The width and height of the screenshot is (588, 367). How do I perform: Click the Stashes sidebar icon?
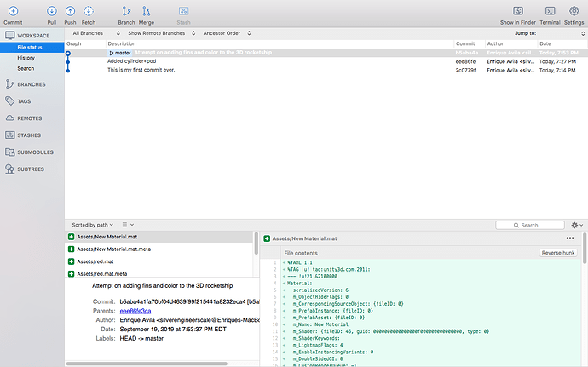pyautogui.click(x=9, y=135)
